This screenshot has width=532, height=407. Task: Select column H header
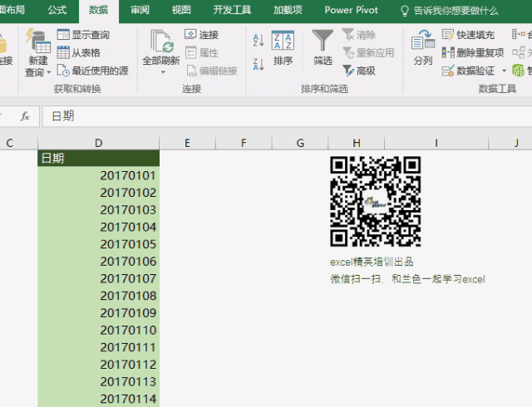tap(357, 143)
